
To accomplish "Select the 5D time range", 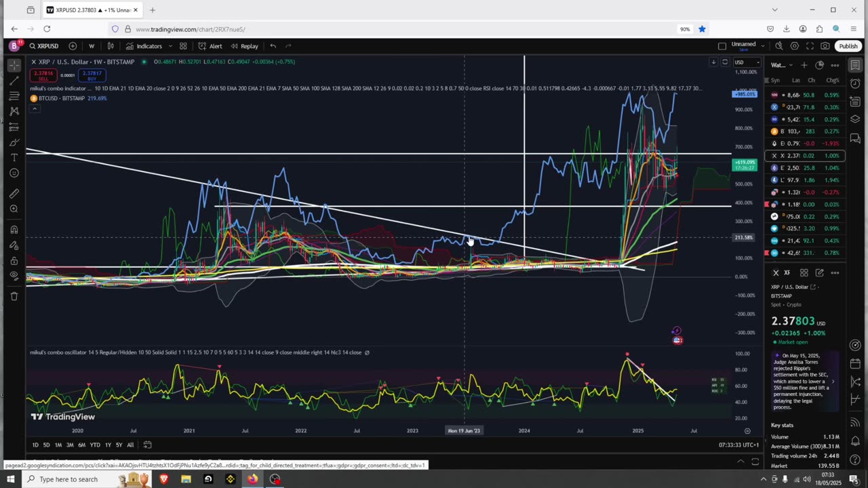I will click(x=46, y=445).
